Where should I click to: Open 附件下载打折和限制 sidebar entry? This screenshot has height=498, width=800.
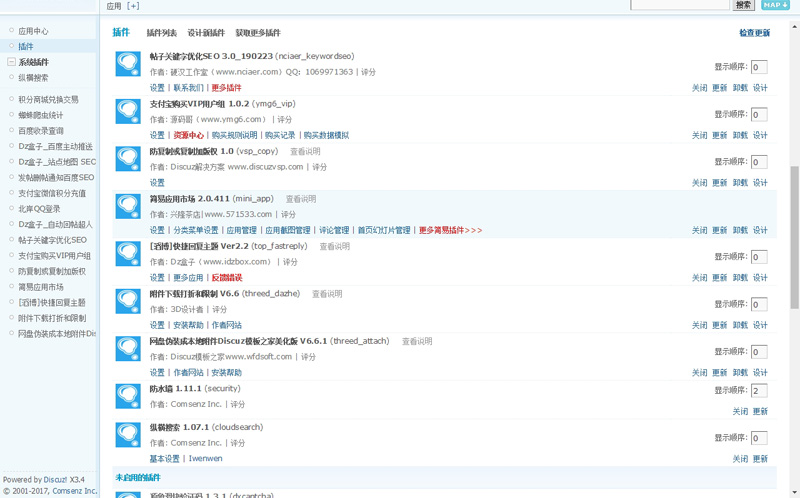[52, 318]
